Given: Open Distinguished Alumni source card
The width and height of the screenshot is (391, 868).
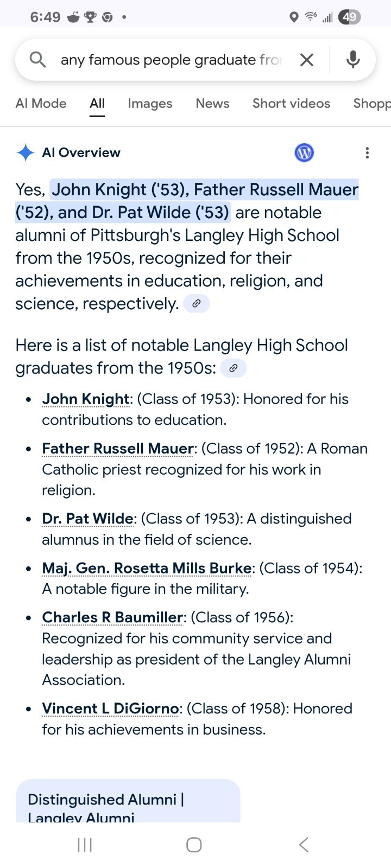Looking at the screenshot, I should pos(128,801).
